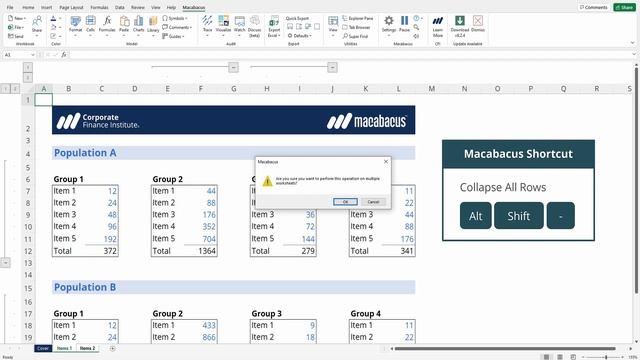Show column outline level 2
This screenshot has width=640, height=360.
(x=28, y=78)
